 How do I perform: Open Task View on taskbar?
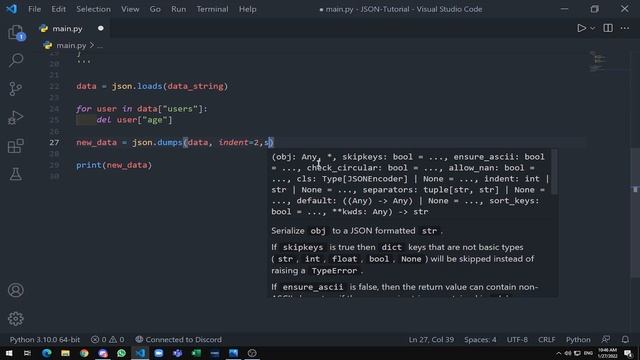point(27,353)
